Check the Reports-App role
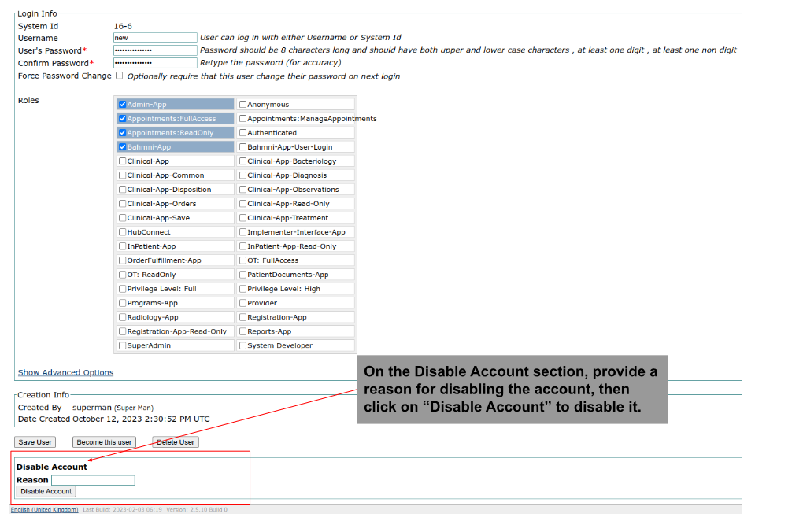This screenshot has height=532, width=803. pyautogui.click(x=242, y=332)
